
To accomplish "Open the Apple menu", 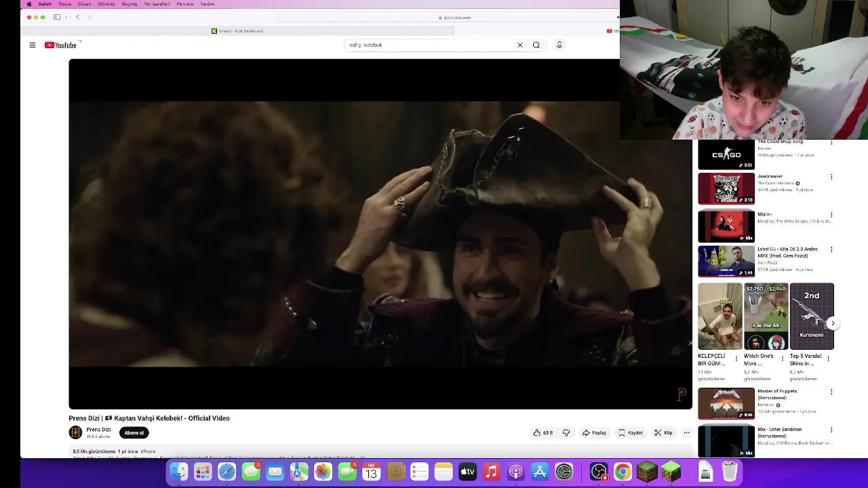I will (28, 4).
